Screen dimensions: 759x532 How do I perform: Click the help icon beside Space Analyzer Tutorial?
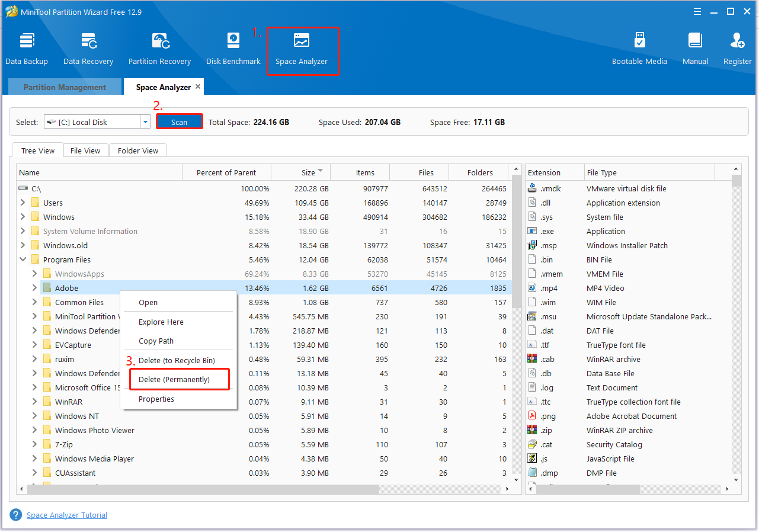[x=16, y=515]
